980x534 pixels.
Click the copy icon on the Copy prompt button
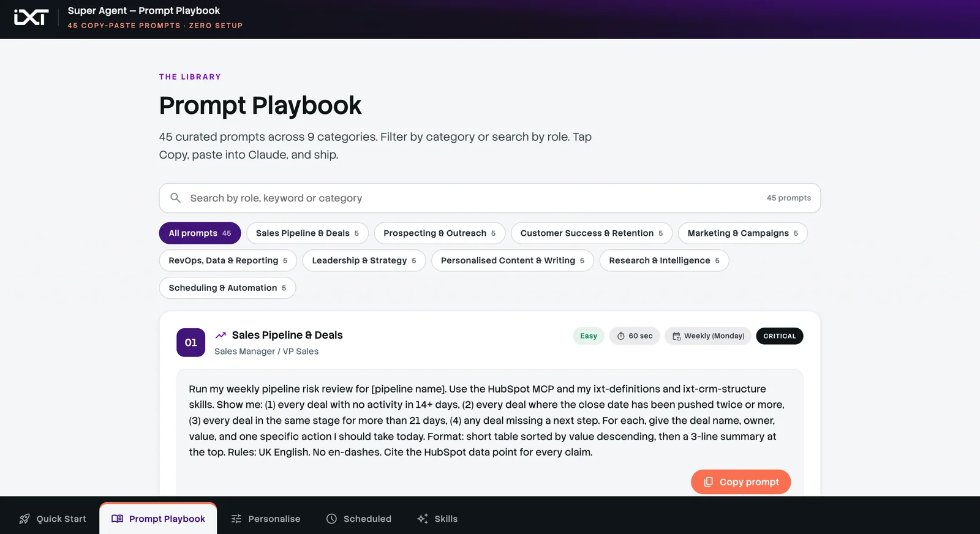click(708, 482)
